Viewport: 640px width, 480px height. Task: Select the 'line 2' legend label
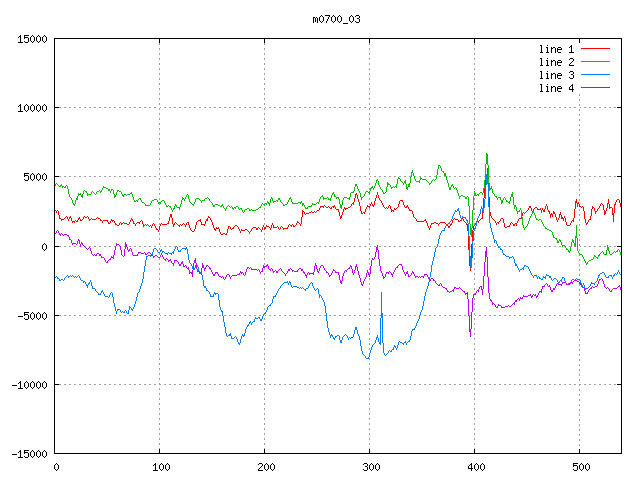click(x=557, y=62)
